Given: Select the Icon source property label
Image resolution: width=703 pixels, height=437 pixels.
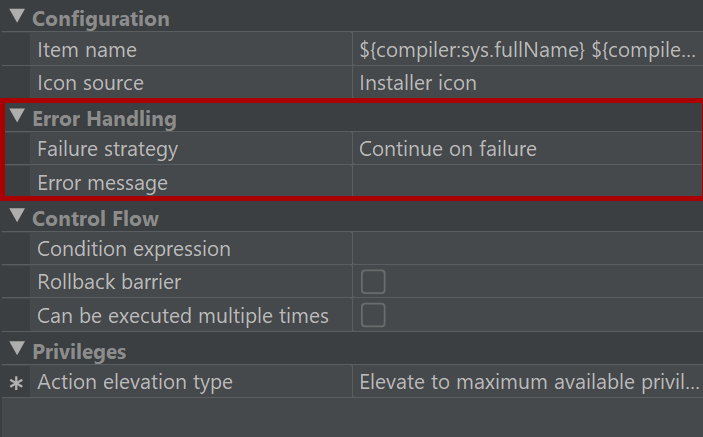Looking at the screenshot, I should [x=91, y=83].
